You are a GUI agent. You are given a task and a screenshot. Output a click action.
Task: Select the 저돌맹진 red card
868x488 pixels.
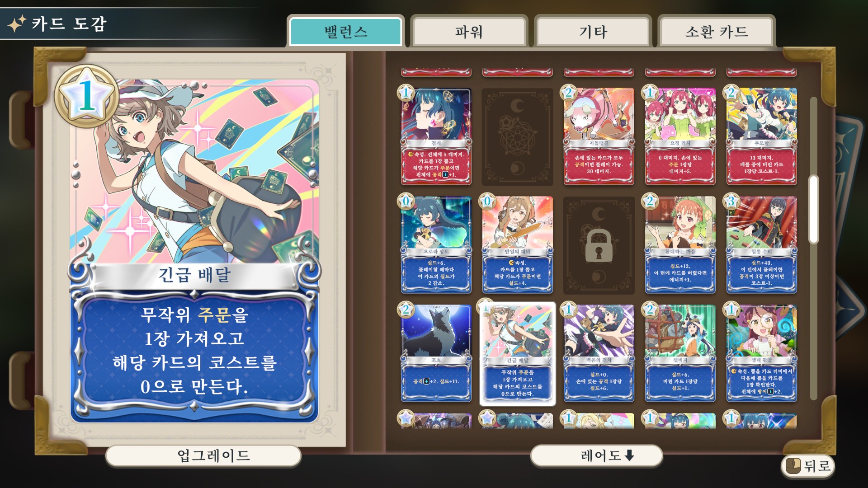coord(599,136)
